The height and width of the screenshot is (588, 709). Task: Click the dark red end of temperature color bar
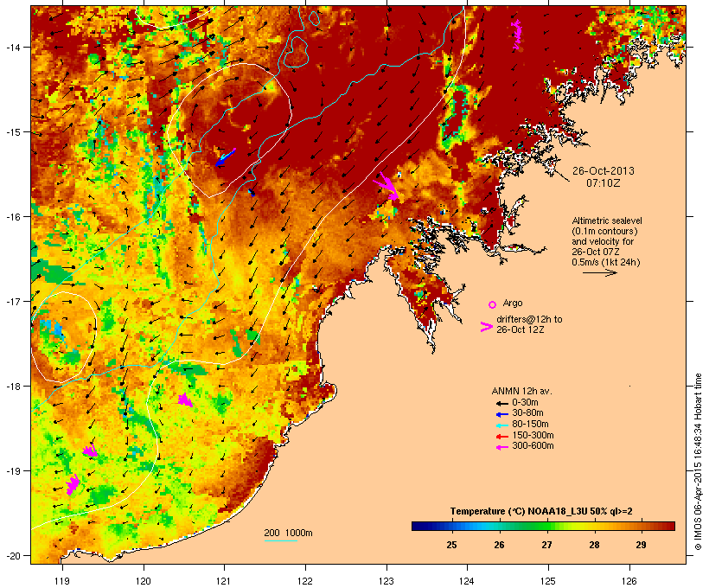pos(670,526)
